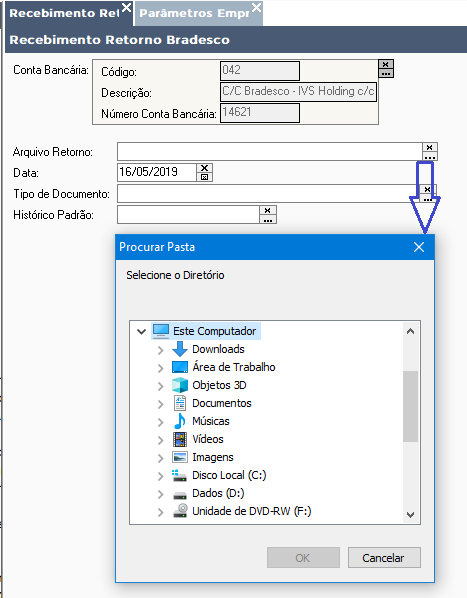Open Conta Bancária lookup ellipsis button
The height and width of the screenshot is (598, 467).
click(386, 73)
